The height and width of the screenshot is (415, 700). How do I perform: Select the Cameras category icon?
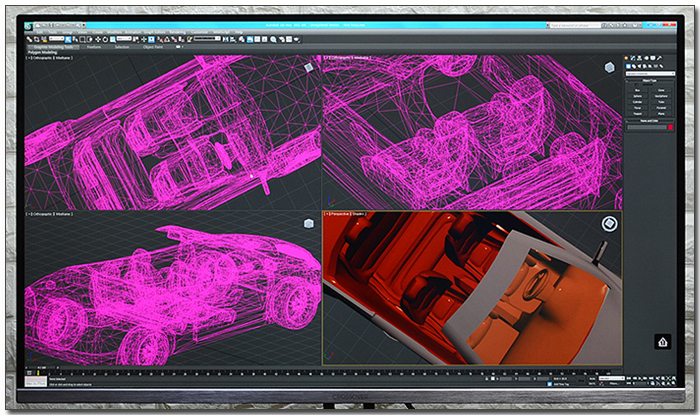pos(646,66)
